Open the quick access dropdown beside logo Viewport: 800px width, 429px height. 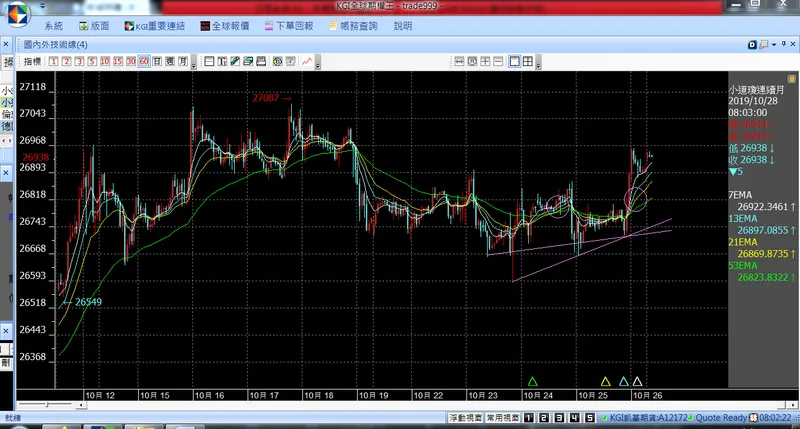[42, 7]
